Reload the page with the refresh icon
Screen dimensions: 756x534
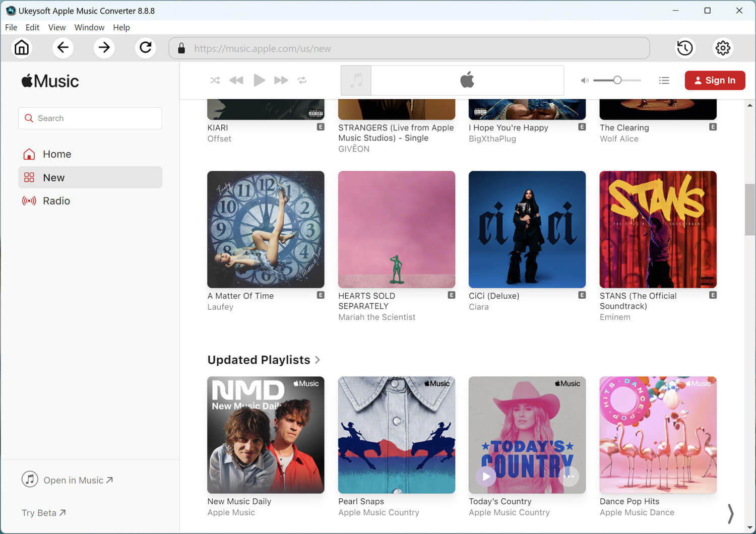click(146, 48)
